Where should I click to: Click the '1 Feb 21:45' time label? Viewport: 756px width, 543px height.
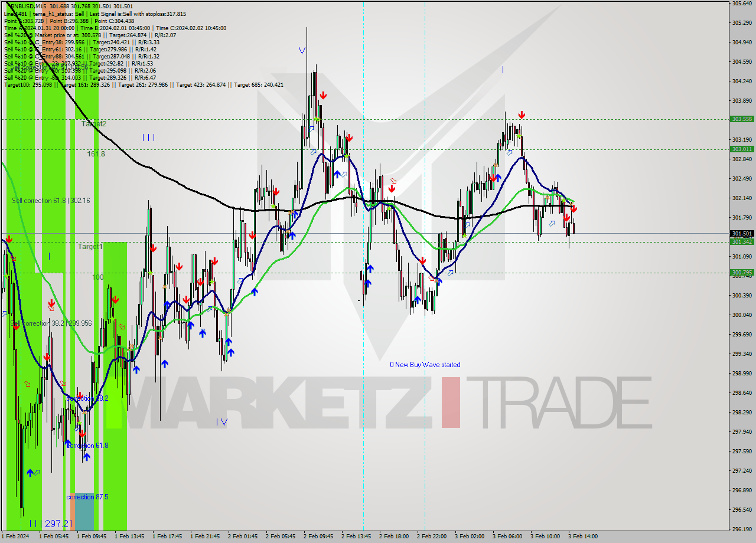(x=205, y=537)
